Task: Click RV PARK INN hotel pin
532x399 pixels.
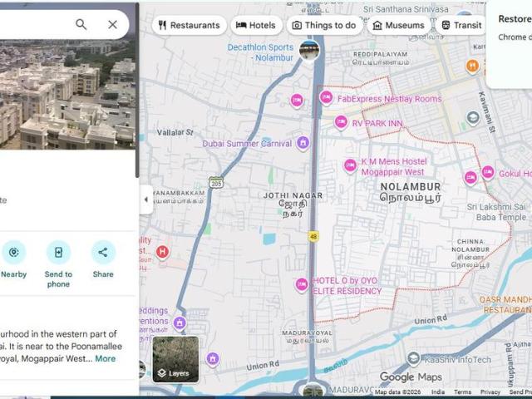Action: (x=341, y=122)
